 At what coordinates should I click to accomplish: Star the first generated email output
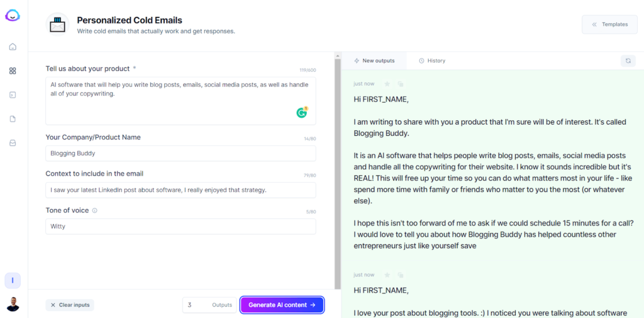pyautogui.click(x=387, y=84)
